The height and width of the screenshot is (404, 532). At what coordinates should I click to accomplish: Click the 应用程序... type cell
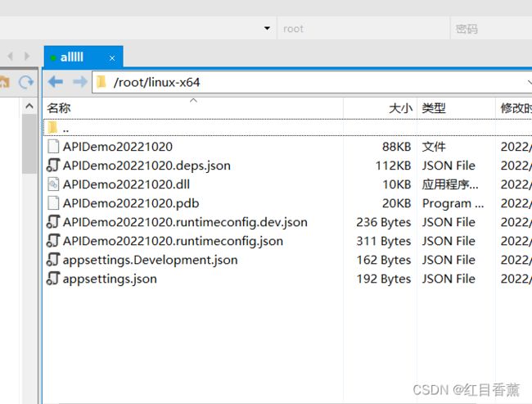click(x=450, y=184)
